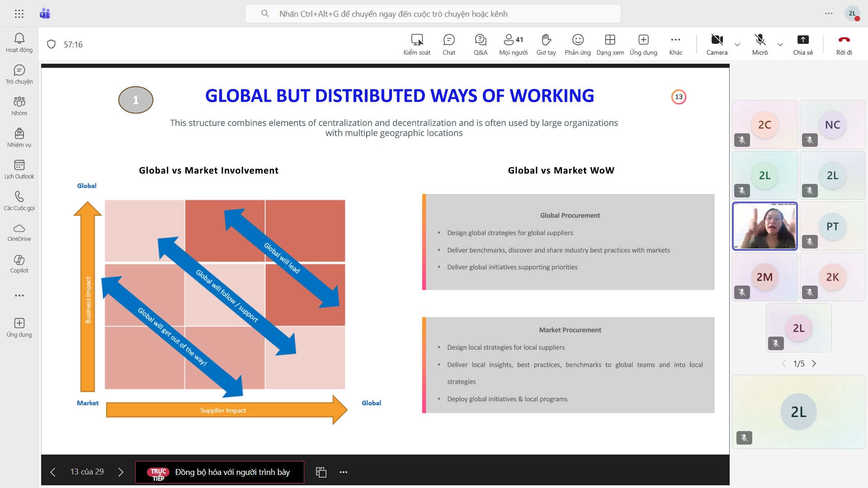Expand camera options dropdown arrow
868x488 pixels.
(737, 44)
